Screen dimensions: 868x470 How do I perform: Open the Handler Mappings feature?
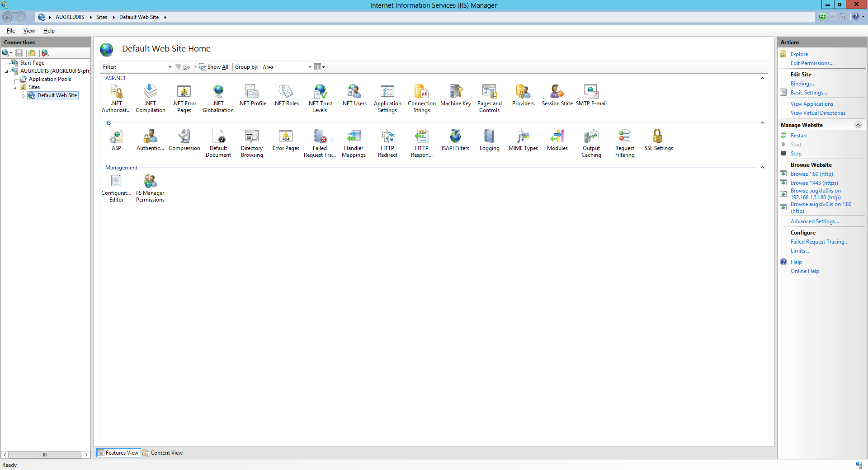click(354, 137)
